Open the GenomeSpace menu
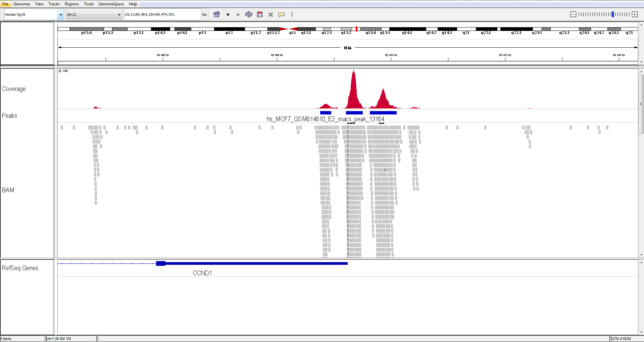The height and width of the screenshot is (342, 644). (111, 4)
